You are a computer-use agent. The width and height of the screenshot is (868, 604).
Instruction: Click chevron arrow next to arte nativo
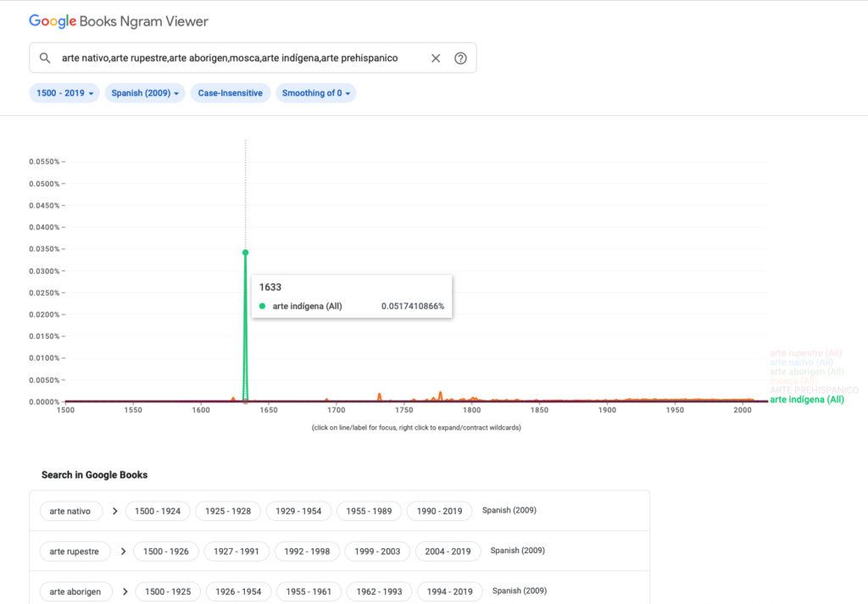tap(114, 511)
